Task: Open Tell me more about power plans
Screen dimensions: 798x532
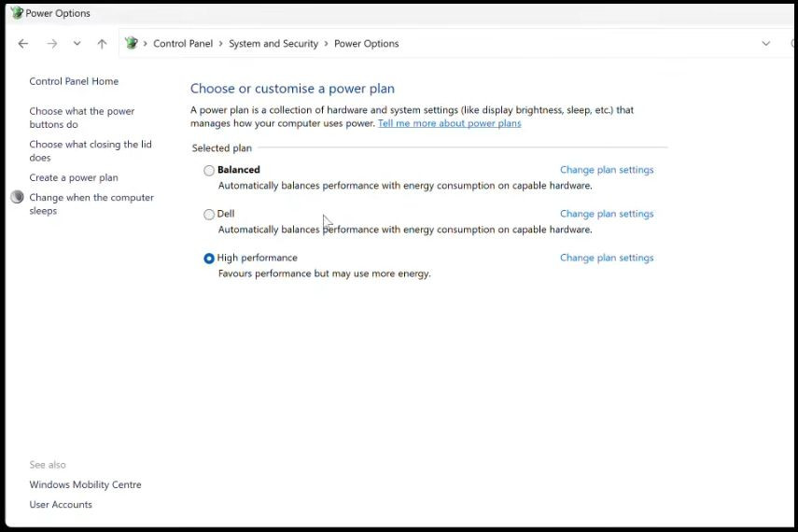Action: (x=449, y=123)
